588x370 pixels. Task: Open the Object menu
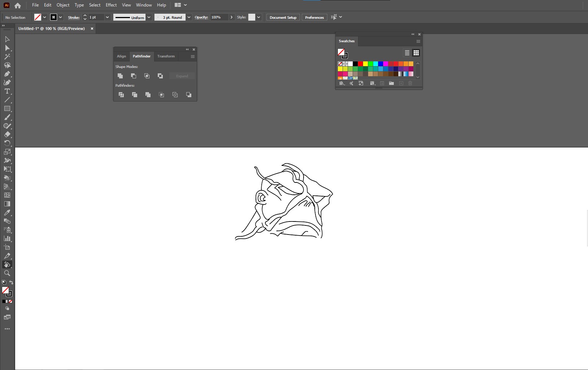coord(63,5)
